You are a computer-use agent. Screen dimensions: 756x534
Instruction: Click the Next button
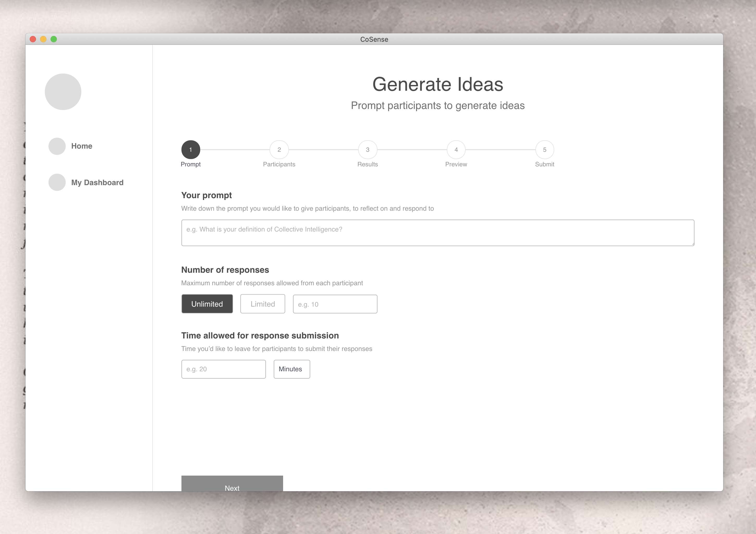click(232, 488)
